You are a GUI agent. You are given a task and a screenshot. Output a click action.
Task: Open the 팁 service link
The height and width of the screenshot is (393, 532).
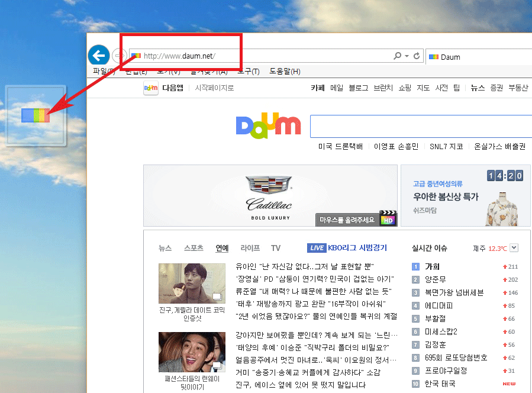(x=457, y=88)
